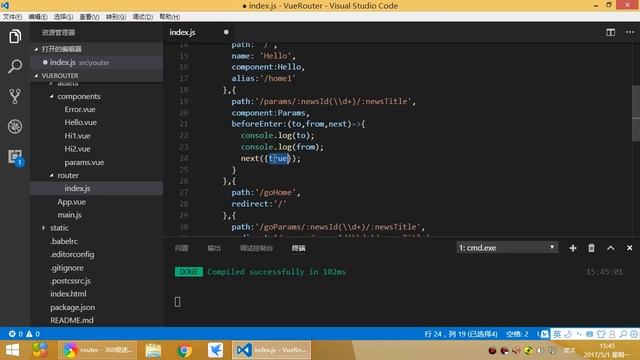
Task: Open package.json file
Action: (73, 307)
